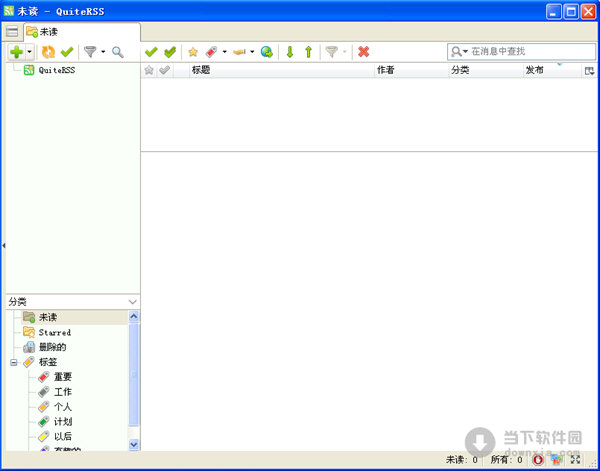Open the main menu hamburger button
Image resolution: width=600 pixels, height=471 pixels.
point(12,31)
